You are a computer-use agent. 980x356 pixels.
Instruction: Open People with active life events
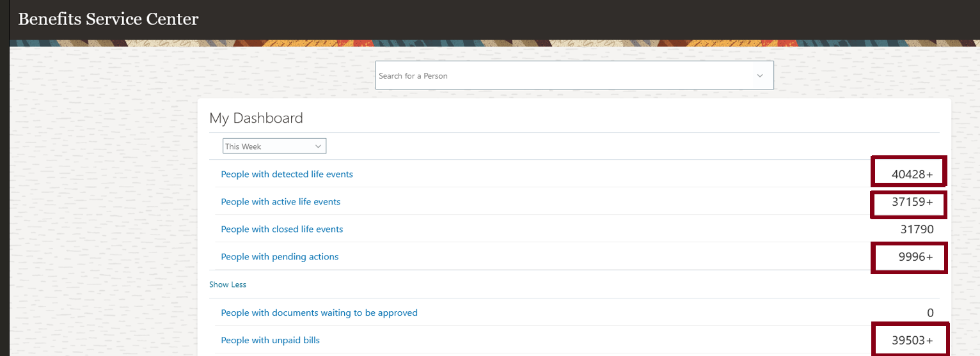(x=280, y=201)
